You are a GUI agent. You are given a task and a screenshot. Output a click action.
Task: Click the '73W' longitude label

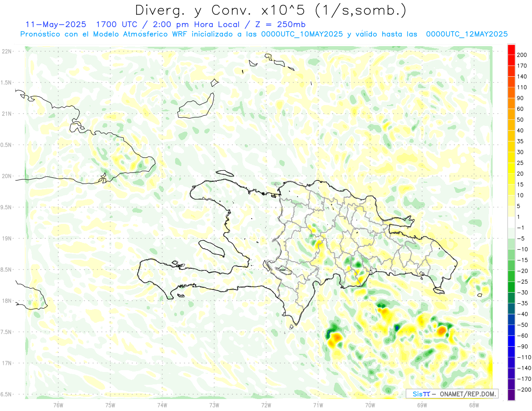pos(214,405)
